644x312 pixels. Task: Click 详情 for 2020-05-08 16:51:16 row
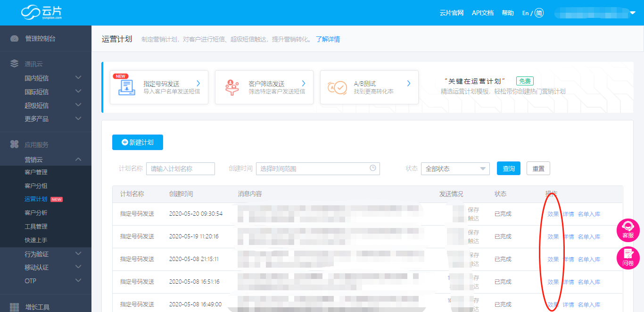tap(568, 282)
